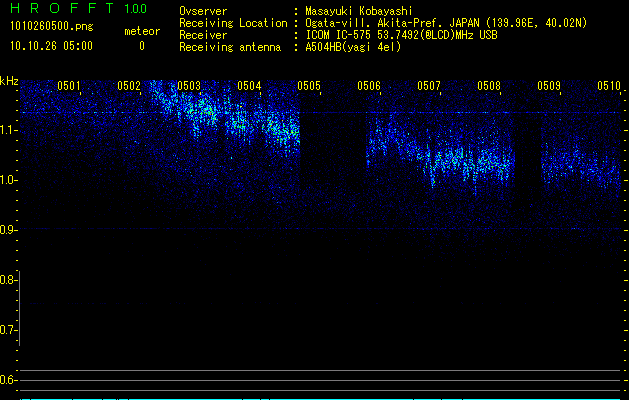629x400 pixels.
Task: Click the 0505 time marker
Action: point(309,86)
